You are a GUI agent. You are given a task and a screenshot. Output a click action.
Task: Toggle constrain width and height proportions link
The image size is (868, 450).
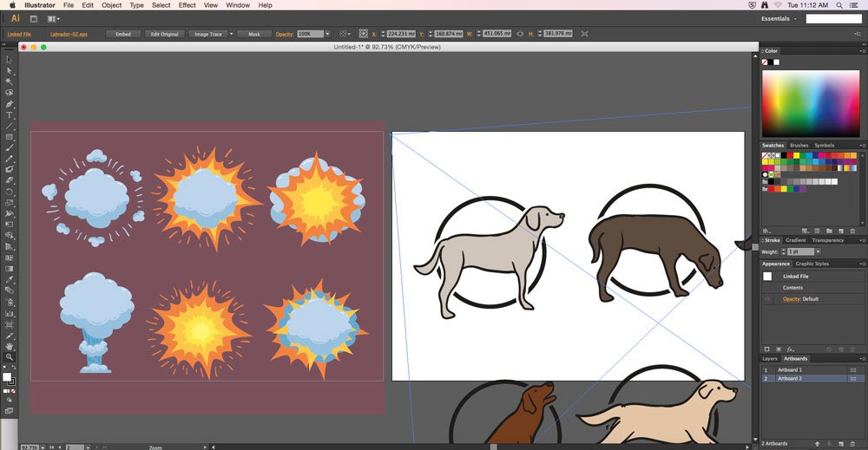point(520,34)
